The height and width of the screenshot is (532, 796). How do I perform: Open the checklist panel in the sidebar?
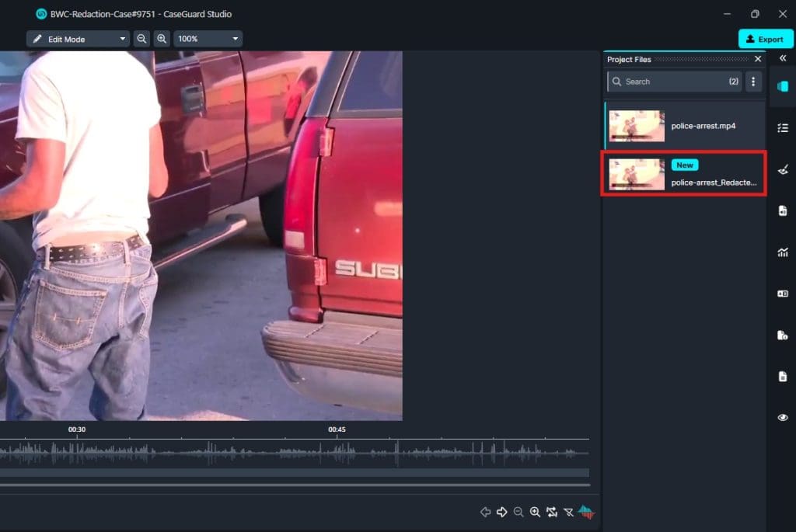click(783, 127)
